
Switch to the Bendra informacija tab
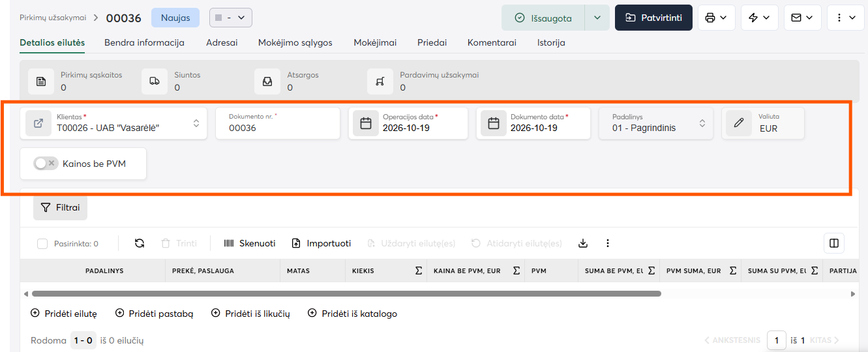[144, 42]
